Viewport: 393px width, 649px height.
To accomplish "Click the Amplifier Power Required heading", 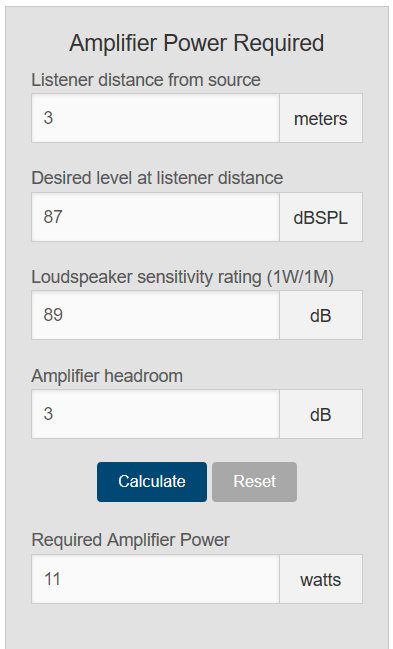I will 196,43.
